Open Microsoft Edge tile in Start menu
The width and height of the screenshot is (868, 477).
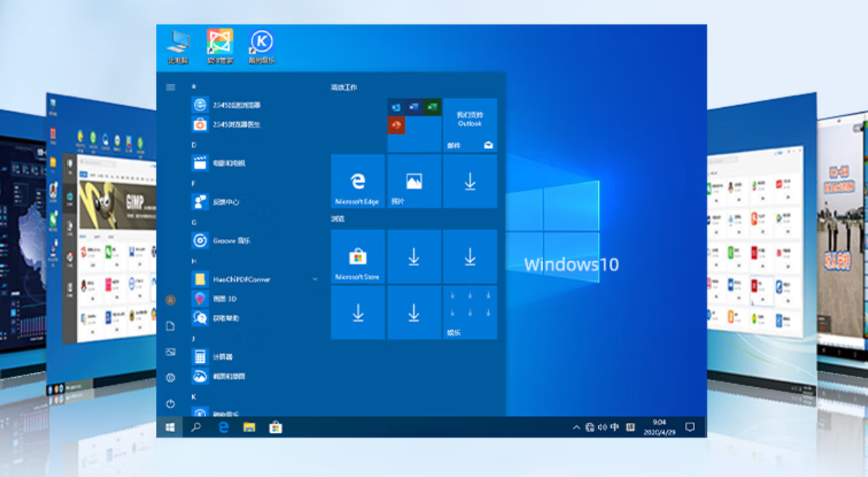pyautogui.click(x=357, y=181)
